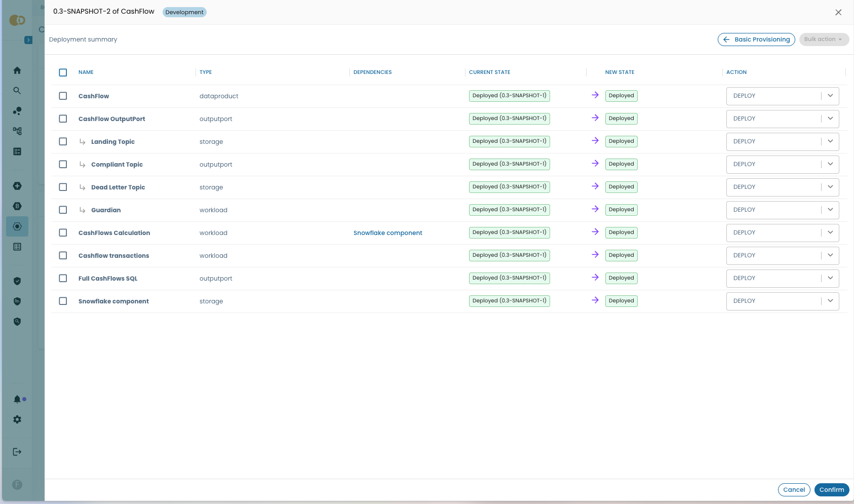Open the action dropdown for Landing Topic

[783, 141]
